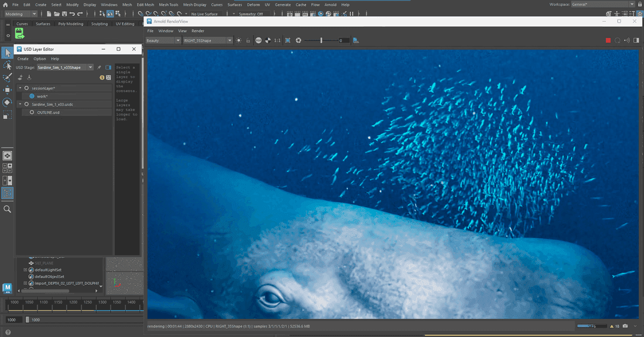Stop the Arnold render with red square

click(x=608, y=40)
